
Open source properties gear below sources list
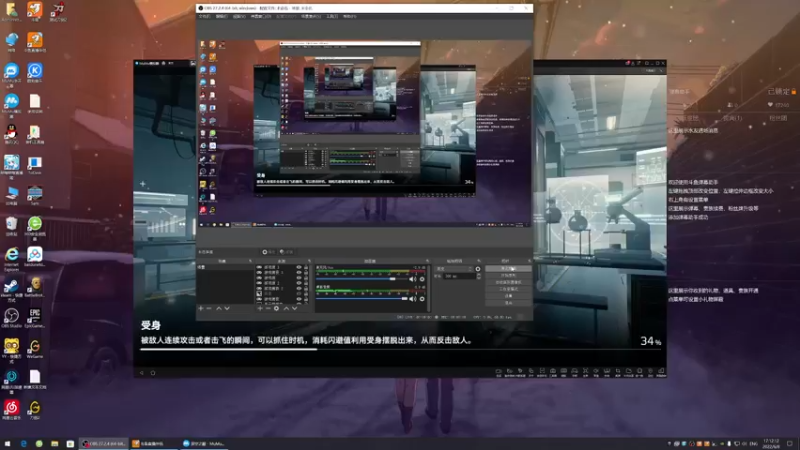[277, 308]
